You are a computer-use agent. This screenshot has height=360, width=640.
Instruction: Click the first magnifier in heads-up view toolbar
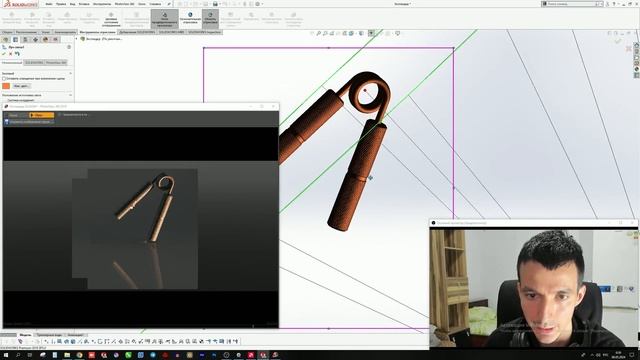click(319, 33)
